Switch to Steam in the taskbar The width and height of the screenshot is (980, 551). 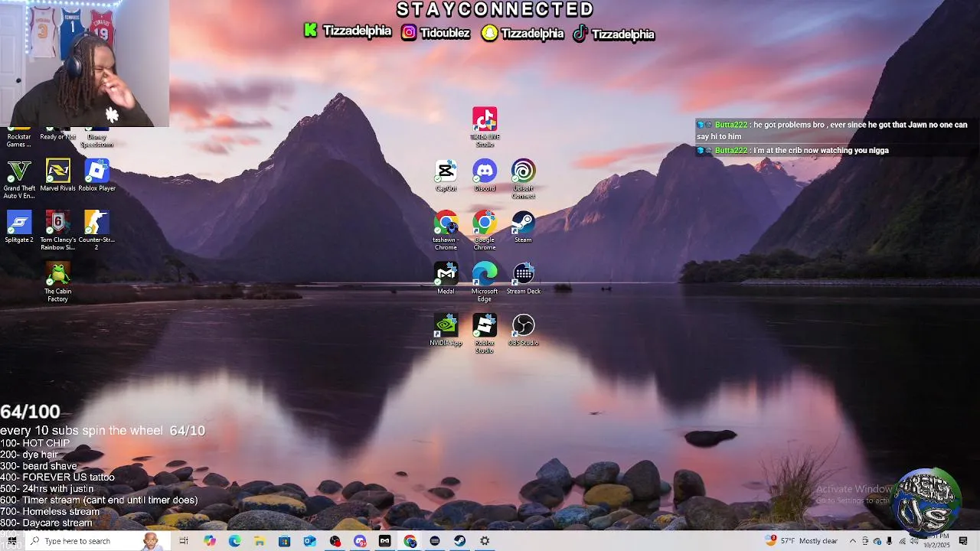click(x=459, y=541)
